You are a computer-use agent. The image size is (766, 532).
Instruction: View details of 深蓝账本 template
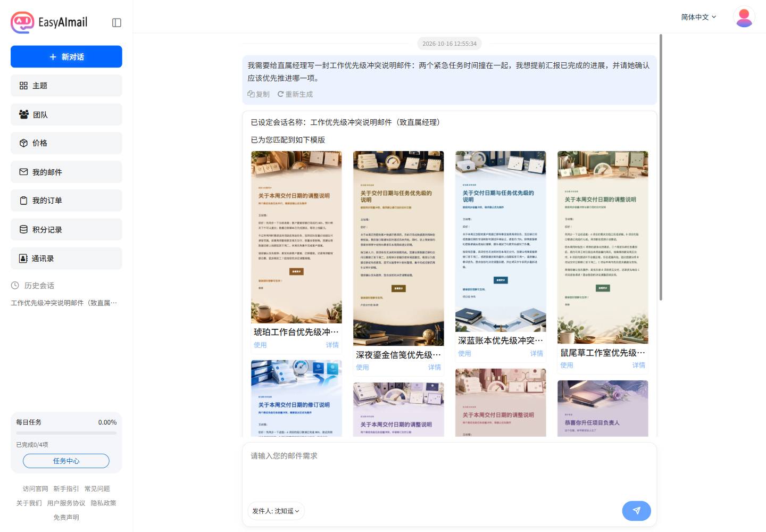point(537,353)
